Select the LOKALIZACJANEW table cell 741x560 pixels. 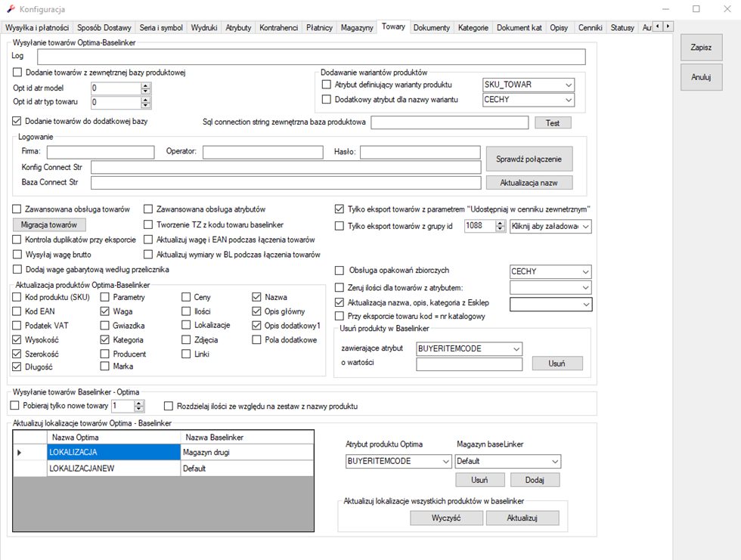tap(114, 469)
